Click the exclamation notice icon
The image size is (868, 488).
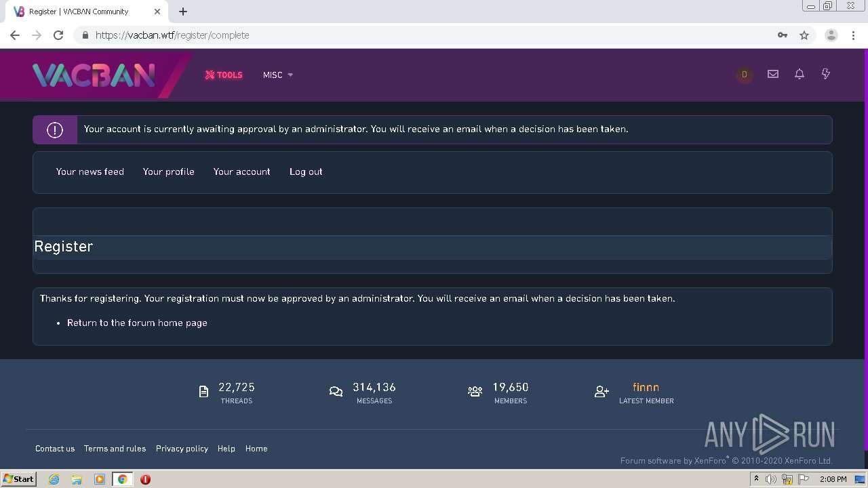[x=55, y=129]
